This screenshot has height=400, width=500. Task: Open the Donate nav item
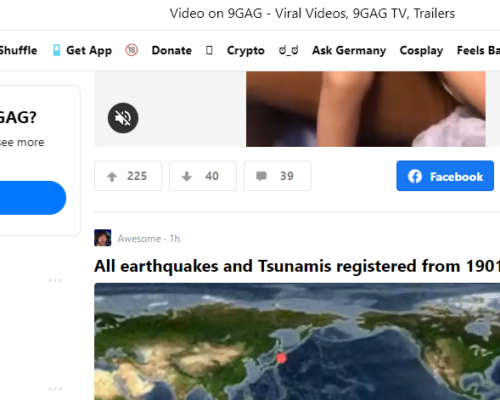(172, 50)
